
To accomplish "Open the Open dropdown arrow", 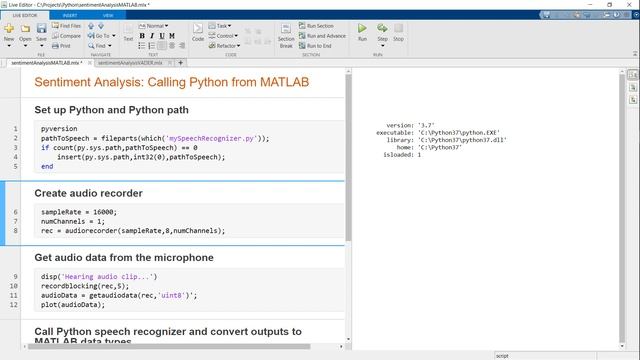I will pyautogui.click(x=25, y=46).
